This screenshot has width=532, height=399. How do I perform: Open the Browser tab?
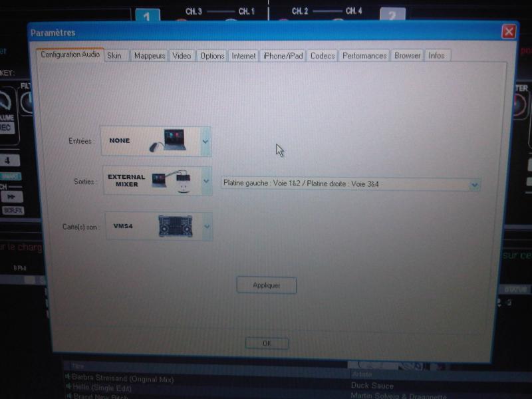pyautogui.click(x=407, y=56)
